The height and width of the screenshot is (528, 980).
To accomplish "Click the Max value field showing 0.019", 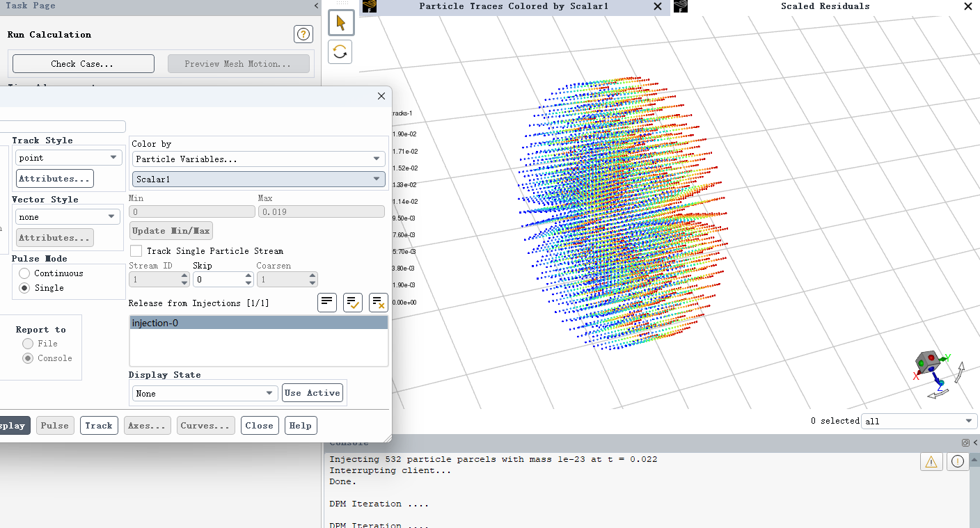I will point(321,211).
